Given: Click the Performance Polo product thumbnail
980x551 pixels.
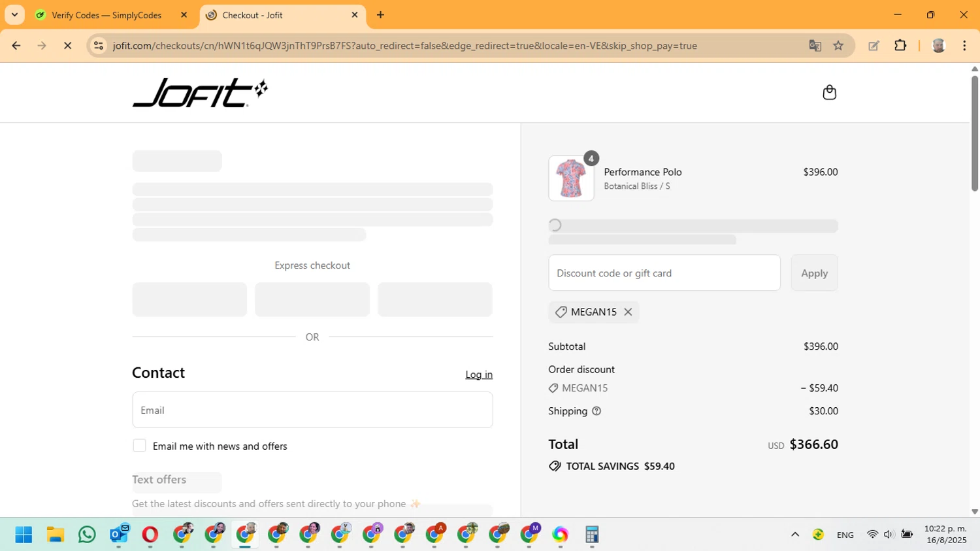Looking at the screenshot, I should (x=571, y=178).
